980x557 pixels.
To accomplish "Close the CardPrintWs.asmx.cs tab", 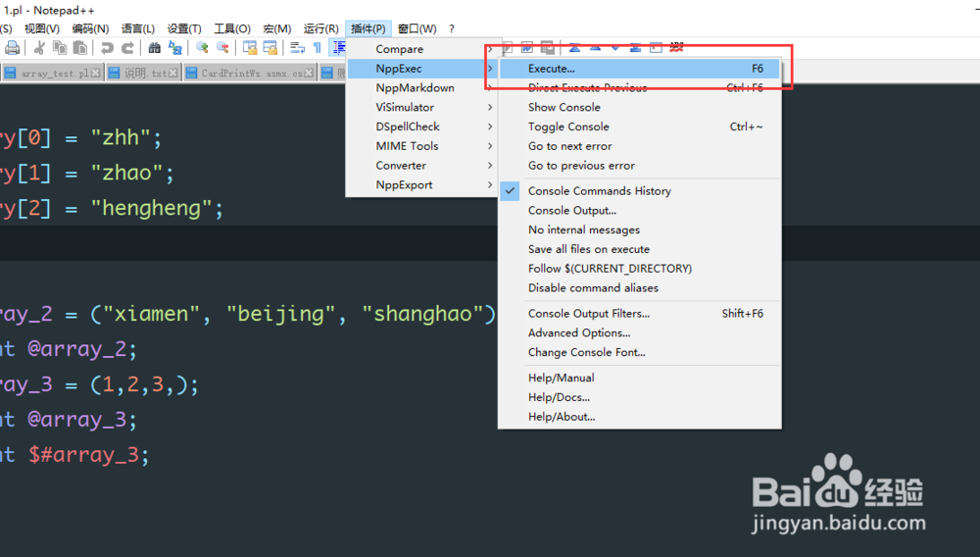I will coord(309,74).
